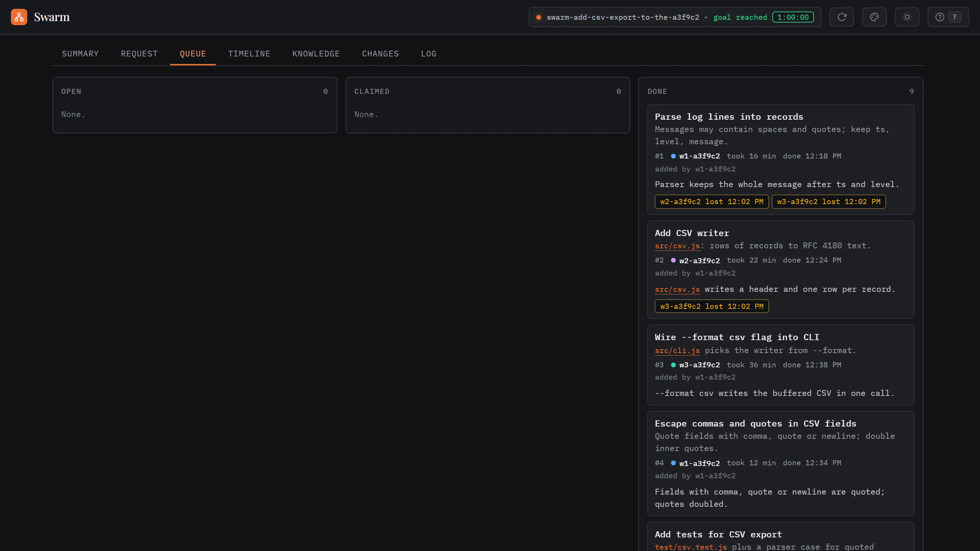Click the Swarm logo icon
The width and height of the screenshot is (980, 551).
[x=19, y=17]
